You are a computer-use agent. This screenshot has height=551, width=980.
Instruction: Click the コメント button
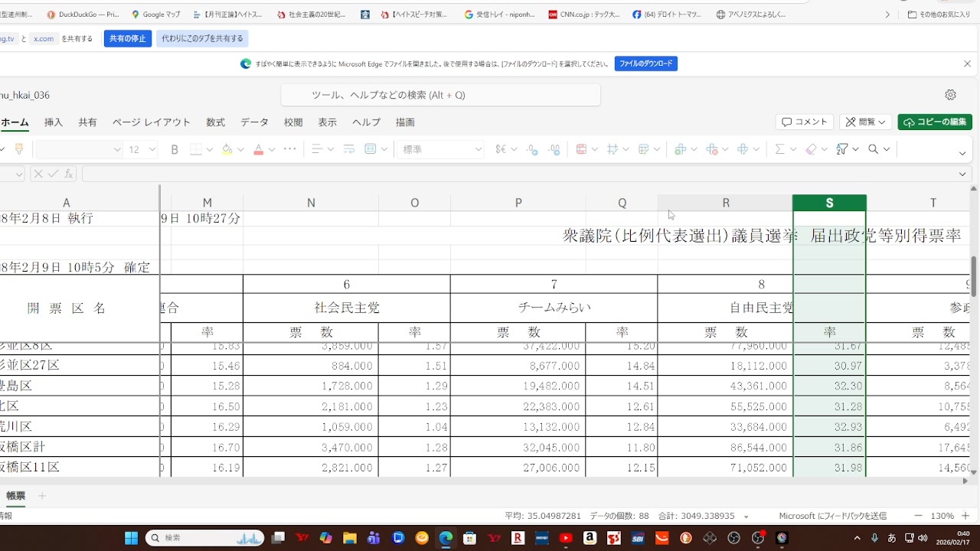click(805, 122)
